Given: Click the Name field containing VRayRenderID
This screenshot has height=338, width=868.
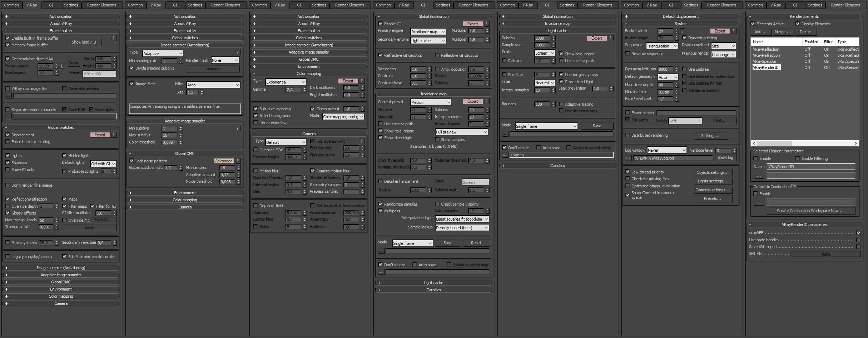Looking at the screenshot, I should pyautogui.click(x=810, y=167).
